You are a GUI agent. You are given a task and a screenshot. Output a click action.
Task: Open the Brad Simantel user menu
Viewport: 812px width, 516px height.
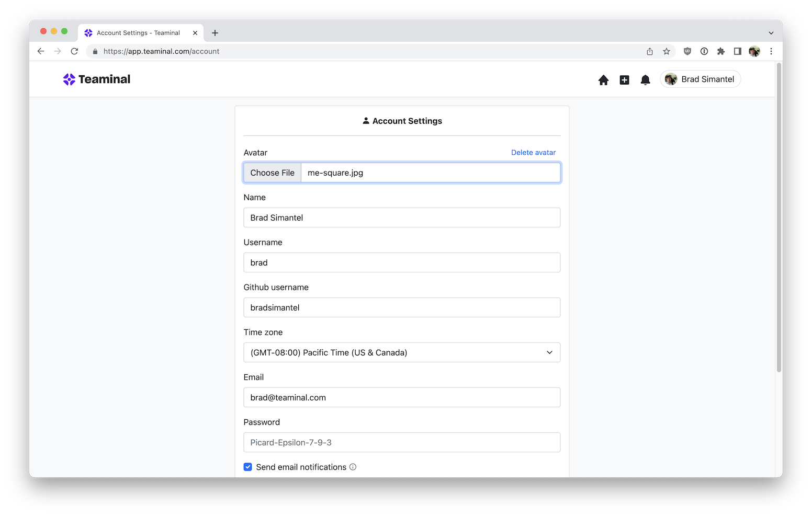[x=700, y=79]
